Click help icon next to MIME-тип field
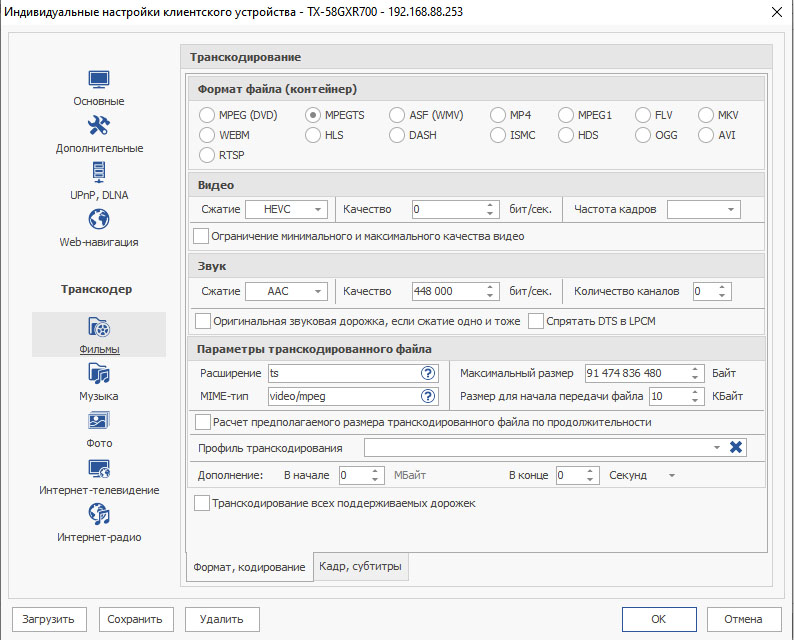Image resolution: width=794 pixels, height=640 pixels. [429, 396]
